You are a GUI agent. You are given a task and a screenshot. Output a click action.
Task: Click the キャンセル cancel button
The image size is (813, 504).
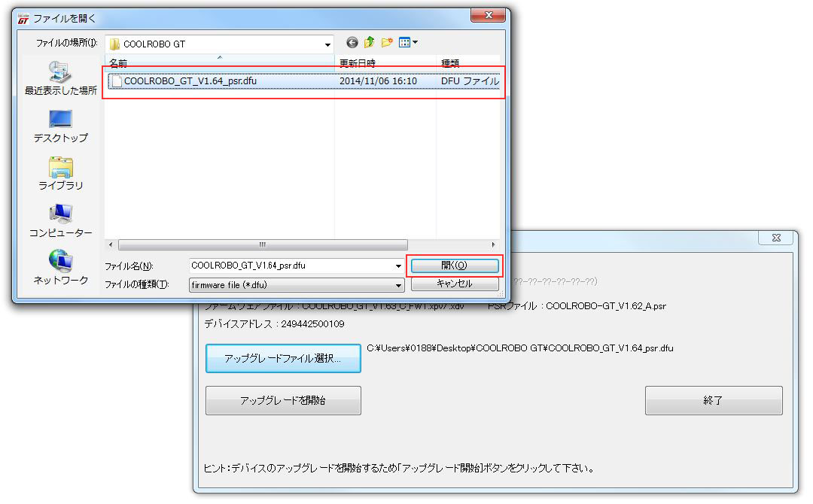tap(455, 284)
